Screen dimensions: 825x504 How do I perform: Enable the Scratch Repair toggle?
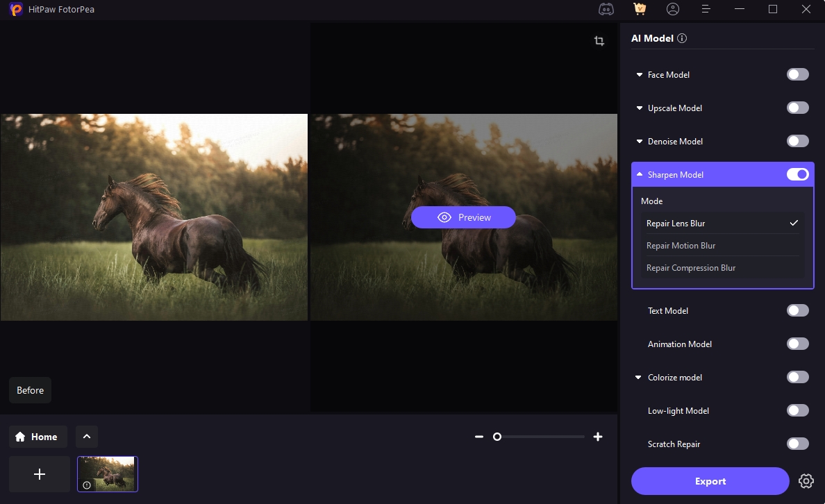798,444
